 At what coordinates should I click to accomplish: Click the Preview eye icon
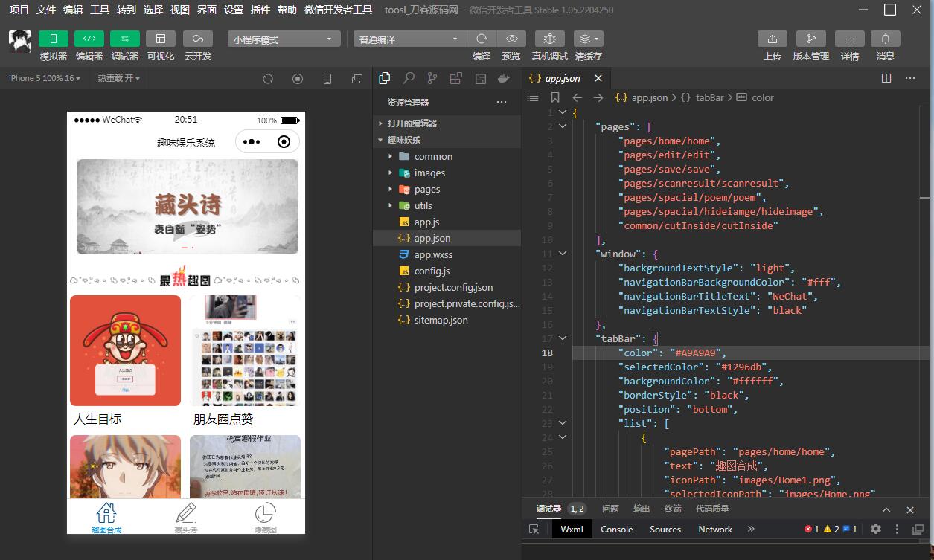pyautogui.click(x=511, y=39)
